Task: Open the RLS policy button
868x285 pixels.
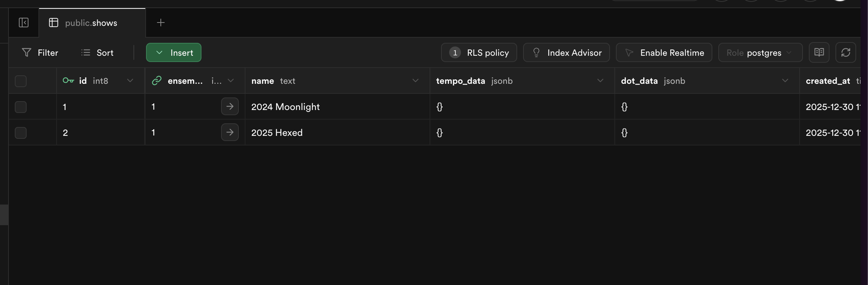Action: (479, 53)
